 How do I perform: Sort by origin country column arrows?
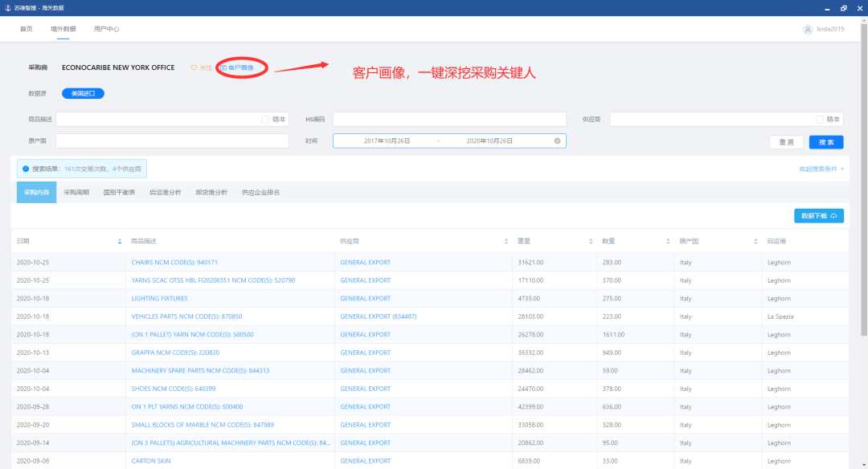click(x=755, y=242)
